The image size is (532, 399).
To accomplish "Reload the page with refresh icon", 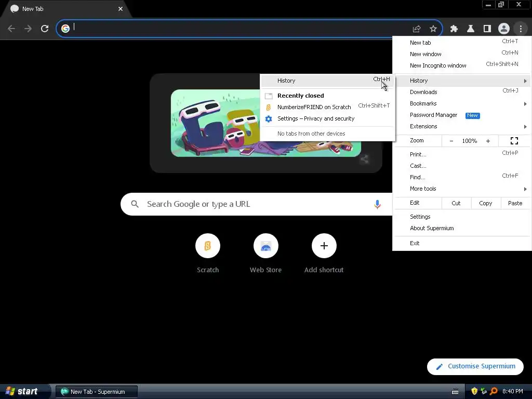I will [x=45, y=29].
